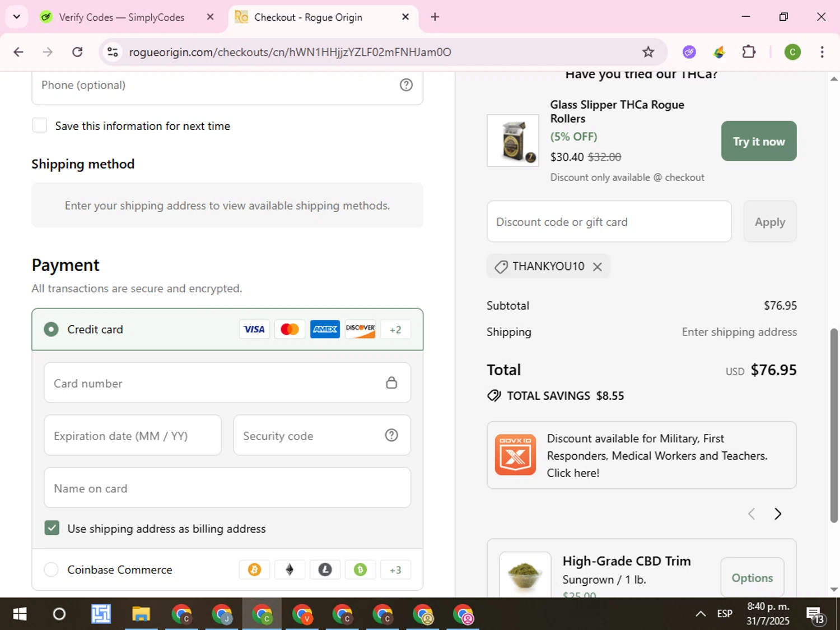Click the Phone field help icon
Image resolution: width=840 pixels, height=630 pixels.
coord(406,85)
